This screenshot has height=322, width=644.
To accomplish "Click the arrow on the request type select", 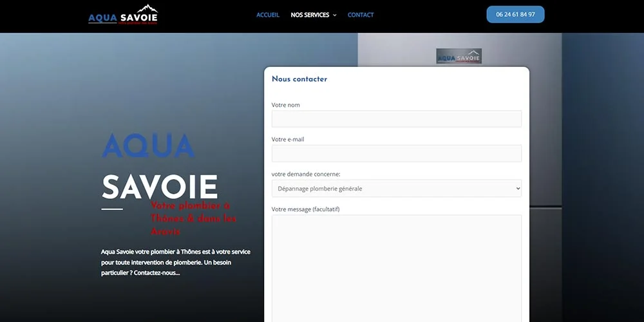I will pos(517,189).
